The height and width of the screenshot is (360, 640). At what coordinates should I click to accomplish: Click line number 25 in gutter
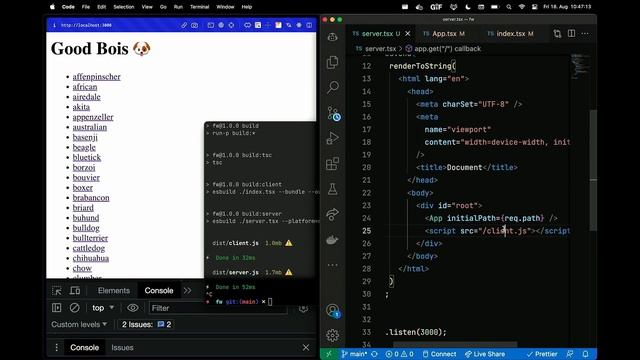click(x=367, y=231)
